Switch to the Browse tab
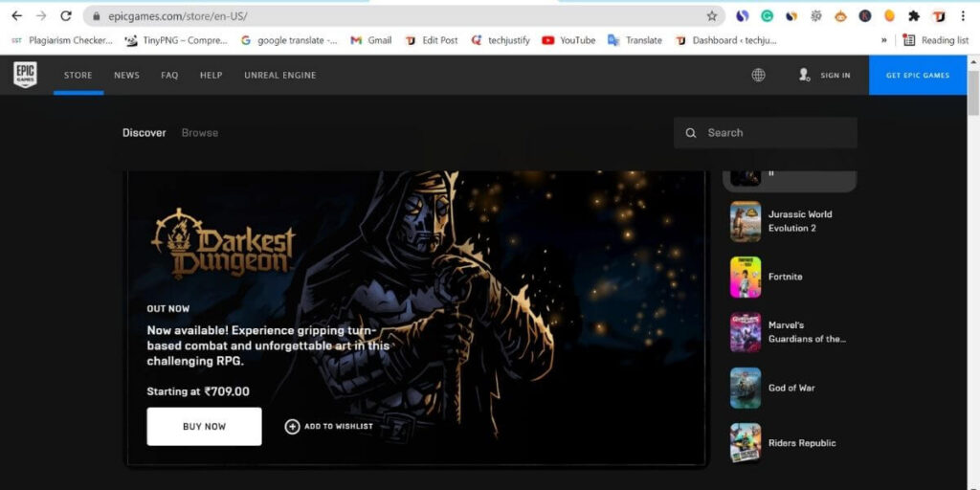Viewport: 980px width, 490px height. click(x=200, y=133)
